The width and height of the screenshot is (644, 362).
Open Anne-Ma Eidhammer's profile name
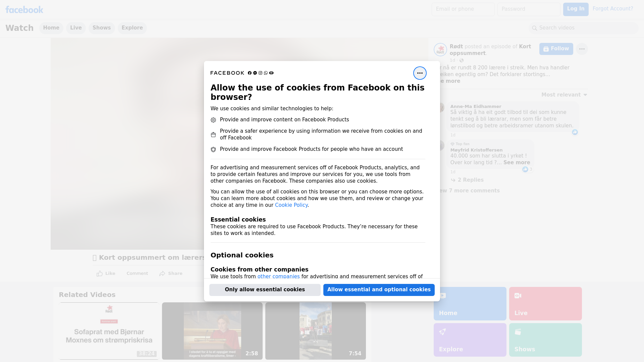tap(476, 107)
